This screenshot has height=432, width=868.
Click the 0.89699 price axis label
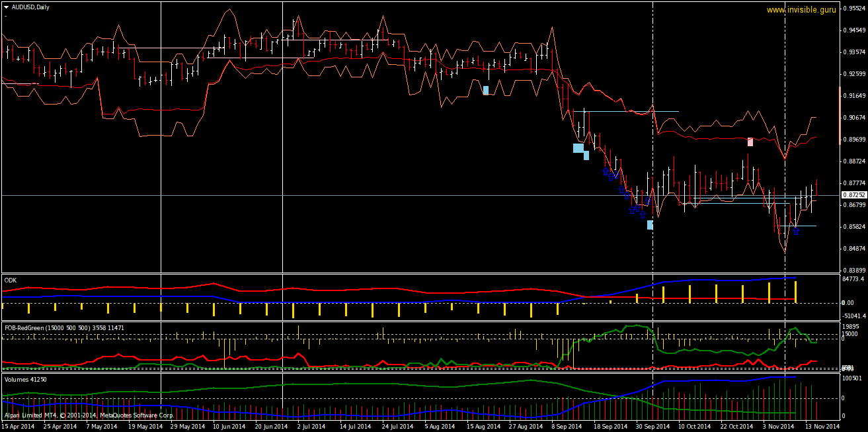click(853, 140)
